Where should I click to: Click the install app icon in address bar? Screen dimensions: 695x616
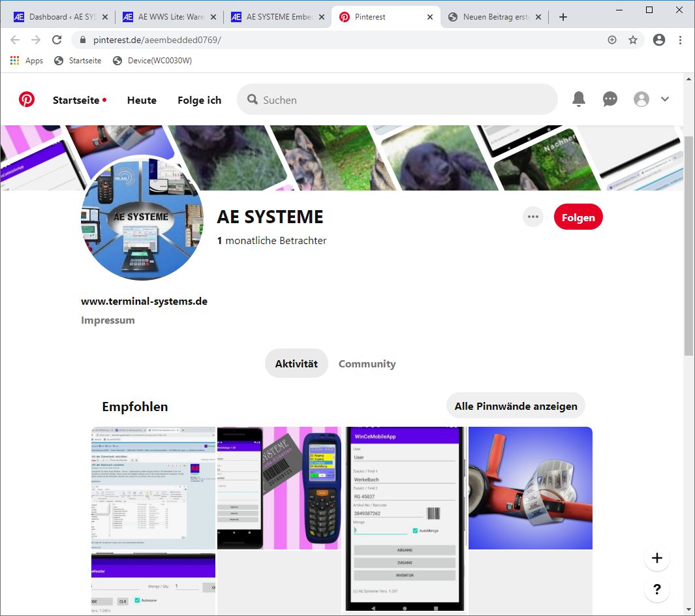(x=612, y=40)
